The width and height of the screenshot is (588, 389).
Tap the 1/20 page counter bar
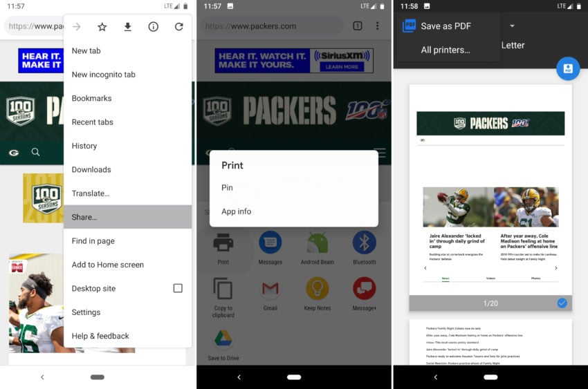490,303
